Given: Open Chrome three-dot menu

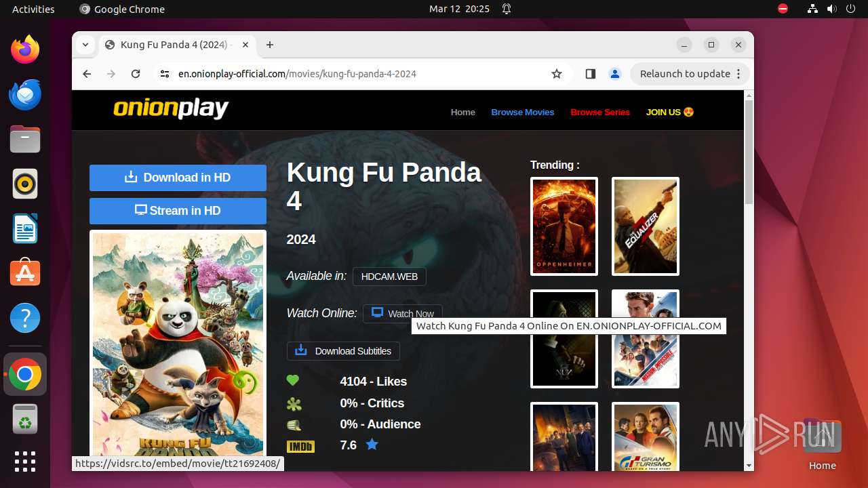Looking at the screenshot, I should click(739, 74).
